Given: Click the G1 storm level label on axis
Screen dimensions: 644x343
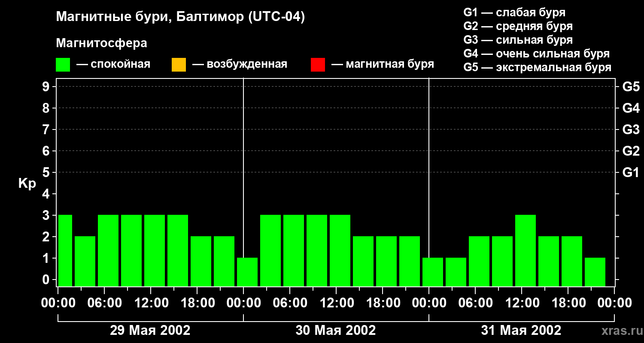Looking at the screenshot, I should 631,173.
